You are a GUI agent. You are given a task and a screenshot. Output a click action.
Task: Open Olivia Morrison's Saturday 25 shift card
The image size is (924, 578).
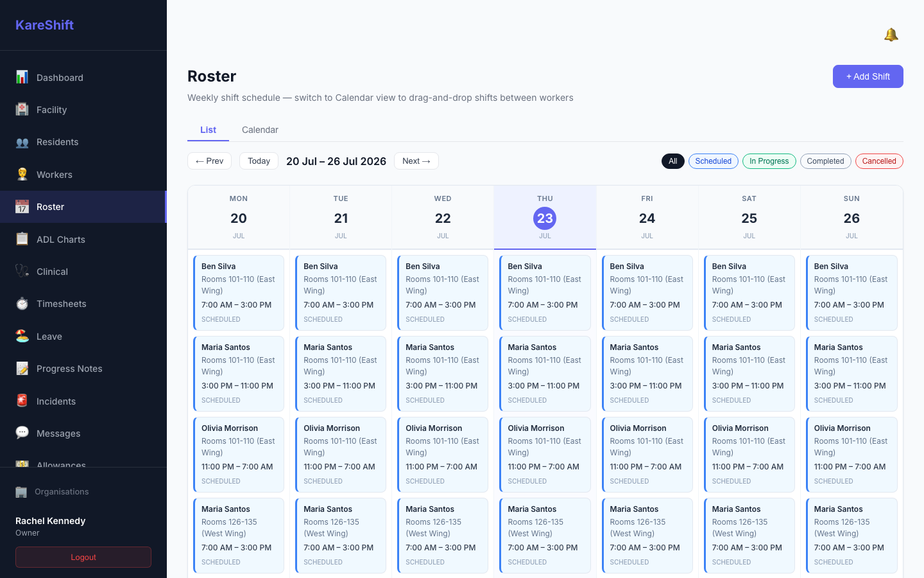(749, 455)
